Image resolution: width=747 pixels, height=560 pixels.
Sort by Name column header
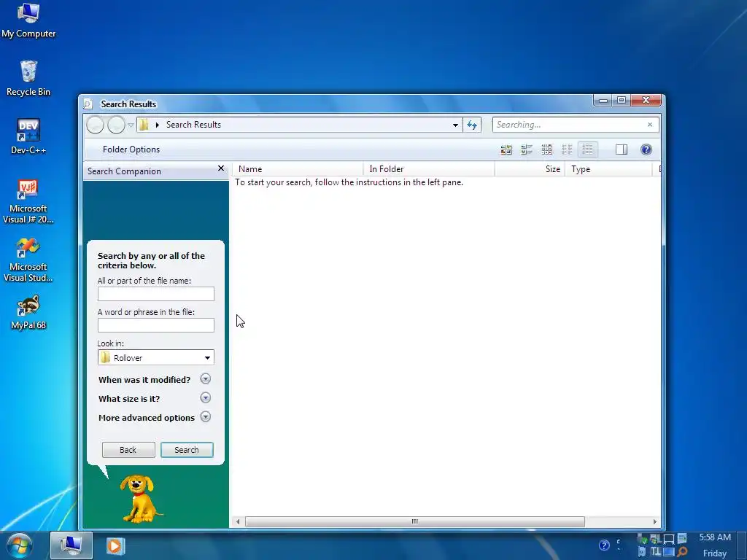coord(298,169)
